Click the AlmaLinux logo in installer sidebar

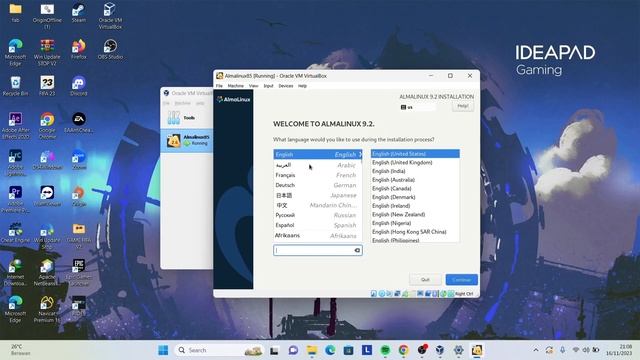pos(234,99)
